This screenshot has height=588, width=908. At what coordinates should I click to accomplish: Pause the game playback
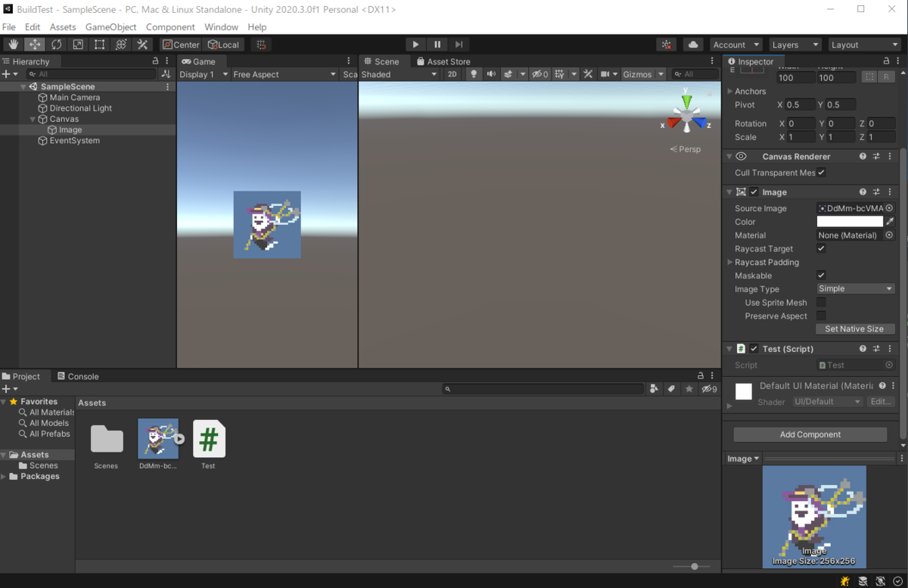437,45
